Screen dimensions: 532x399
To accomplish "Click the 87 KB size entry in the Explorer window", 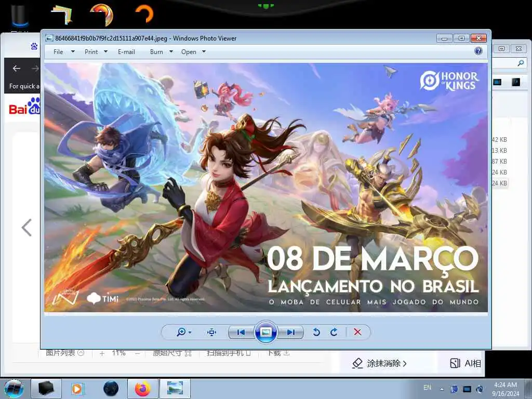I will tap(499, 161).
